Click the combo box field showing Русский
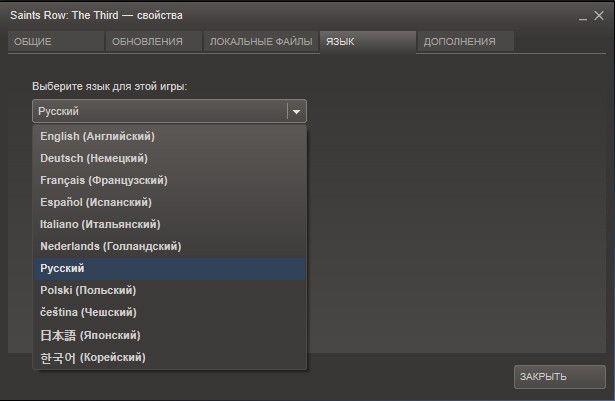 160,111
